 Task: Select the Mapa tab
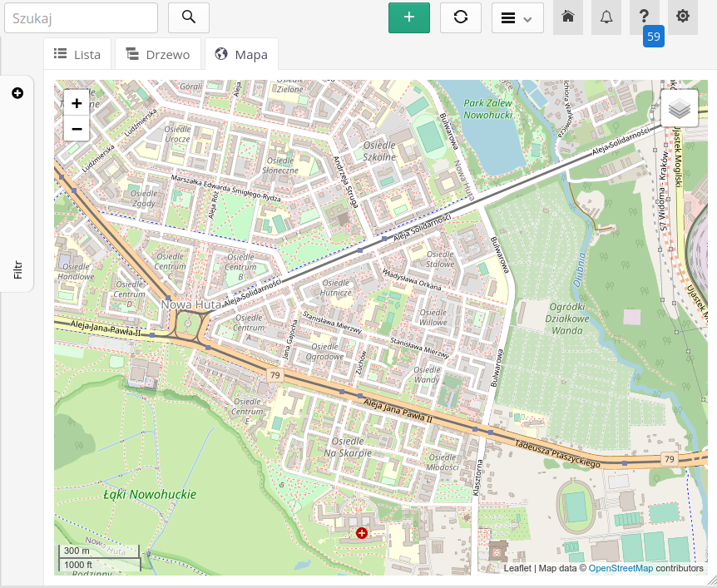241,55
